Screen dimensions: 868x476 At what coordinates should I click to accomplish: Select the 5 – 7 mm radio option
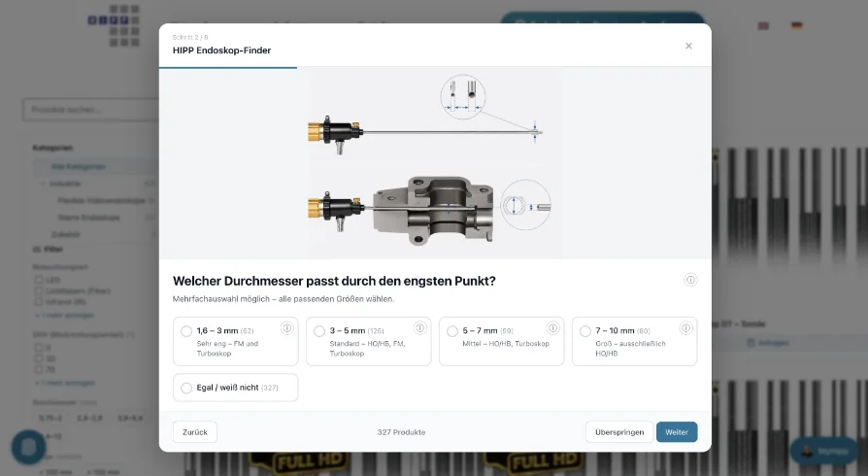[452, 331]
